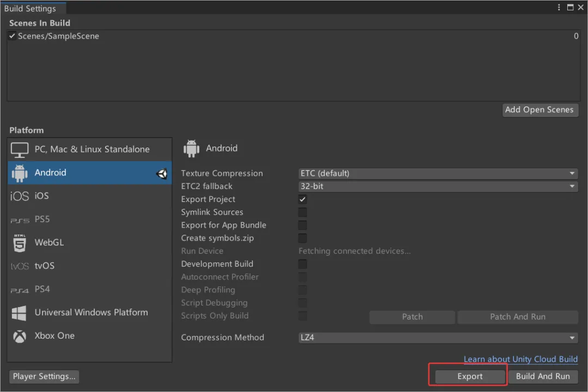Select the PS5 platform icon

20,220
